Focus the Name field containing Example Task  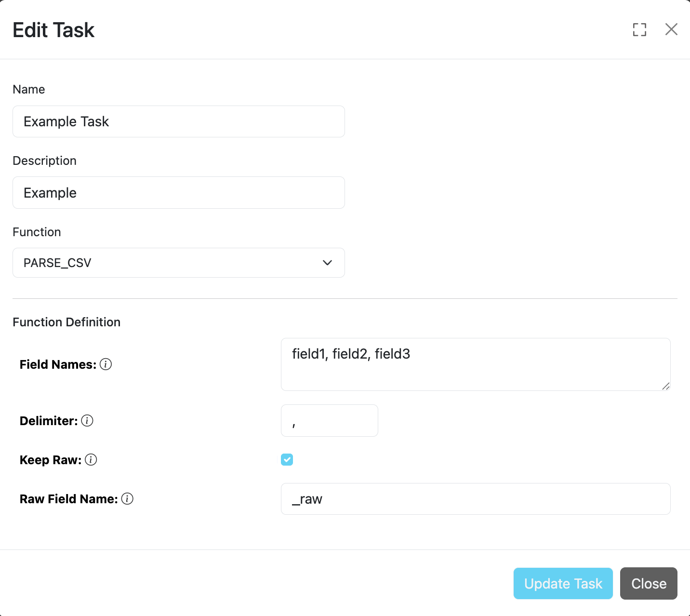(x=178, y=121)
